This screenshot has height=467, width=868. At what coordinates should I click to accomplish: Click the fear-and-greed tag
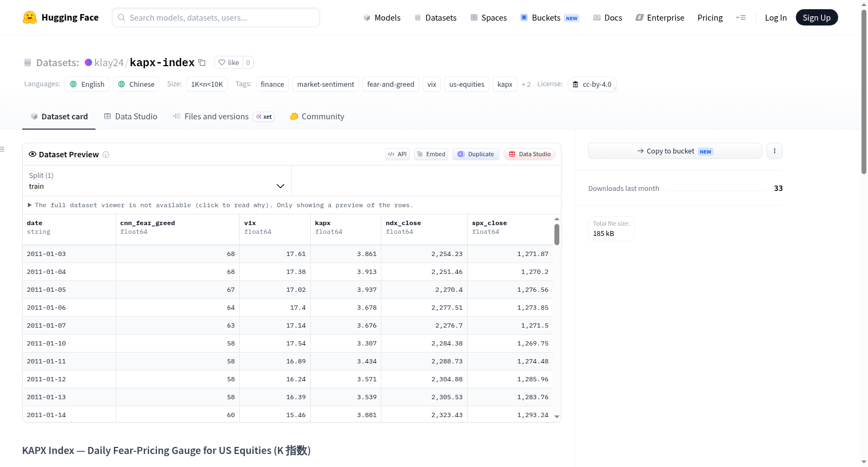[391, 84]
